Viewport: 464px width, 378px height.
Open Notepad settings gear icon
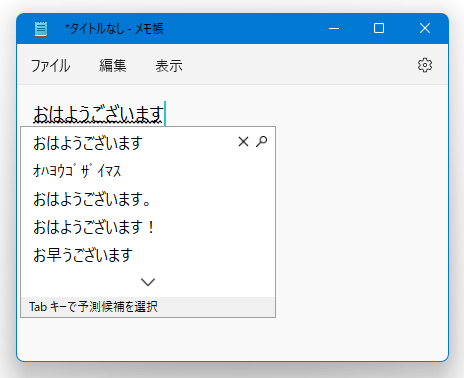pos(425,65)
